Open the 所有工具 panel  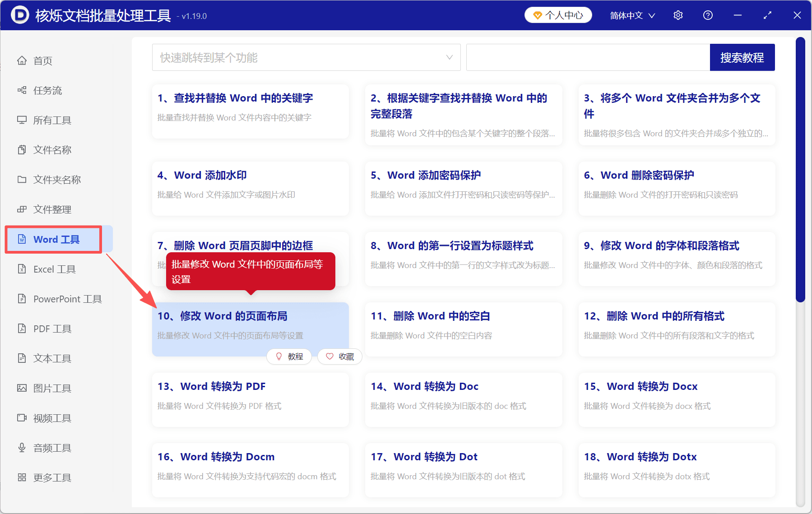pos(53,120)
